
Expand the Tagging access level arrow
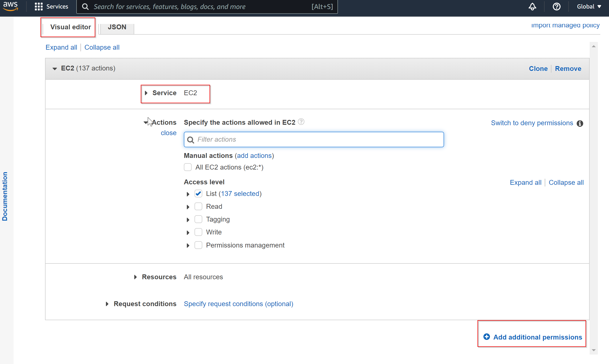pos(188,220)
